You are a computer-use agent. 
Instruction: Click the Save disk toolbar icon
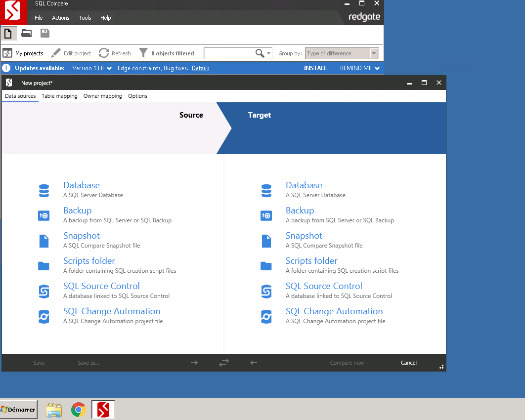(x=45, y=33)
